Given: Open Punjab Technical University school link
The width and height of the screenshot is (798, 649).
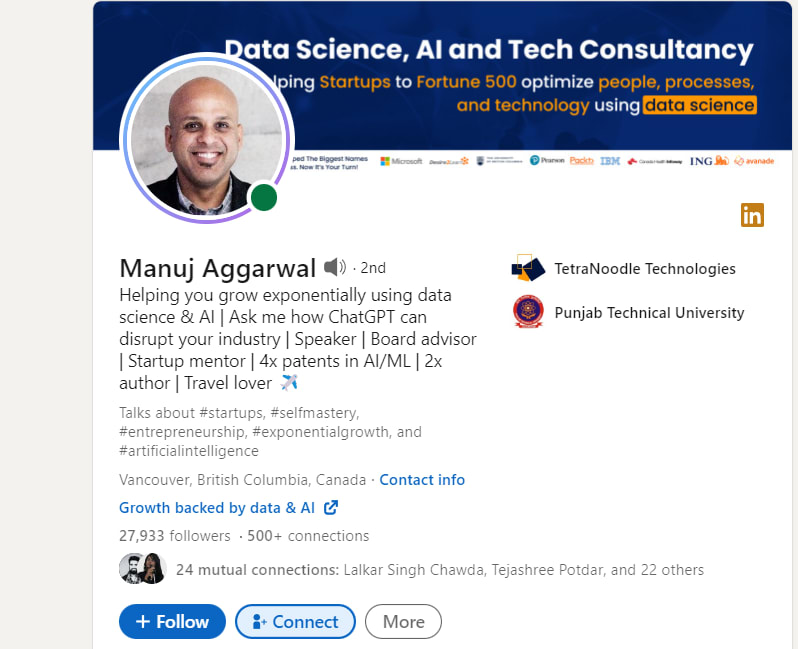Looking at the screenshot, I should pyautogui.click(x=649, y=313).
